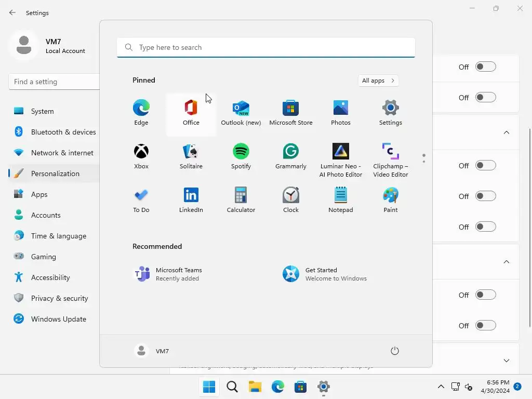
Task: Open Search from the taskbar
Action: tap(232, 387)
